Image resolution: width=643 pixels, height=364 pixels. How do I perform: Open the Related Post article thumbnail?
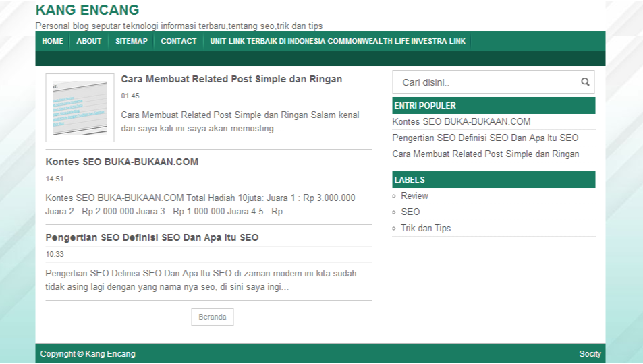(80, 108)
